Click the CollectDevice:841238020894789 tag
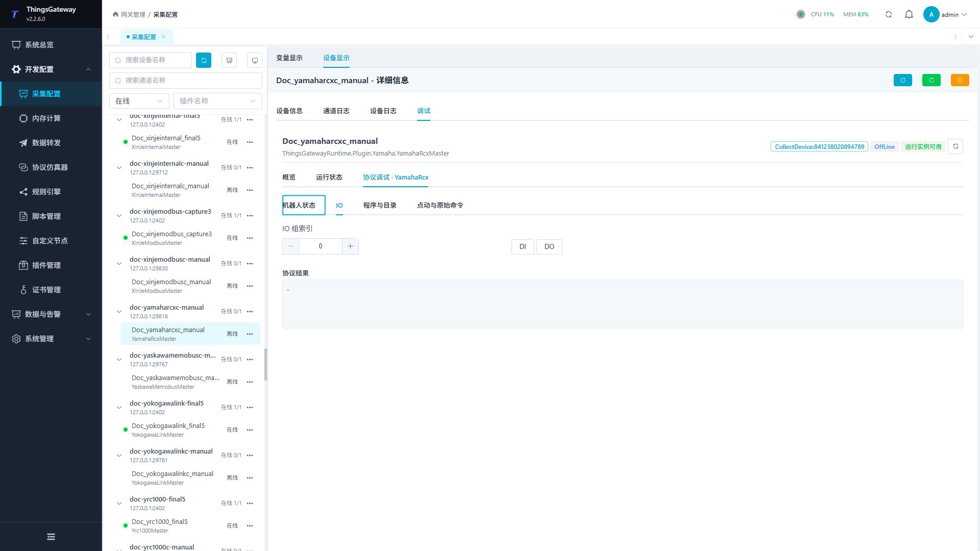 819,147
